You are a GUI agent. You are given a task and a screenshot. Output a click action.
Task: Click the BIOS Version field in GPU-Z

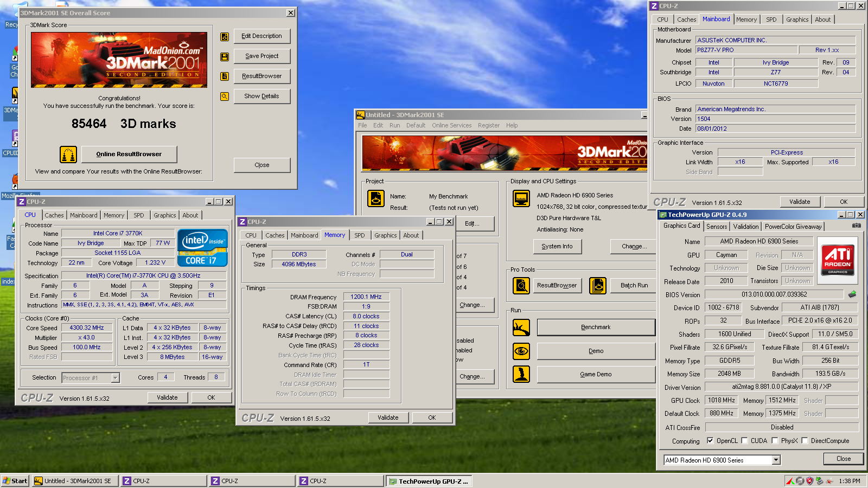pos(774,294)
